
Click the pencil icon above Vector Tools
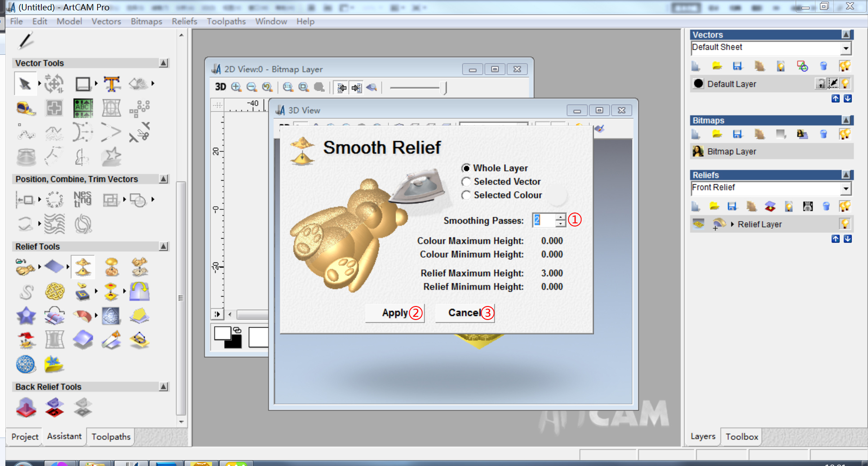click(26, 40)
